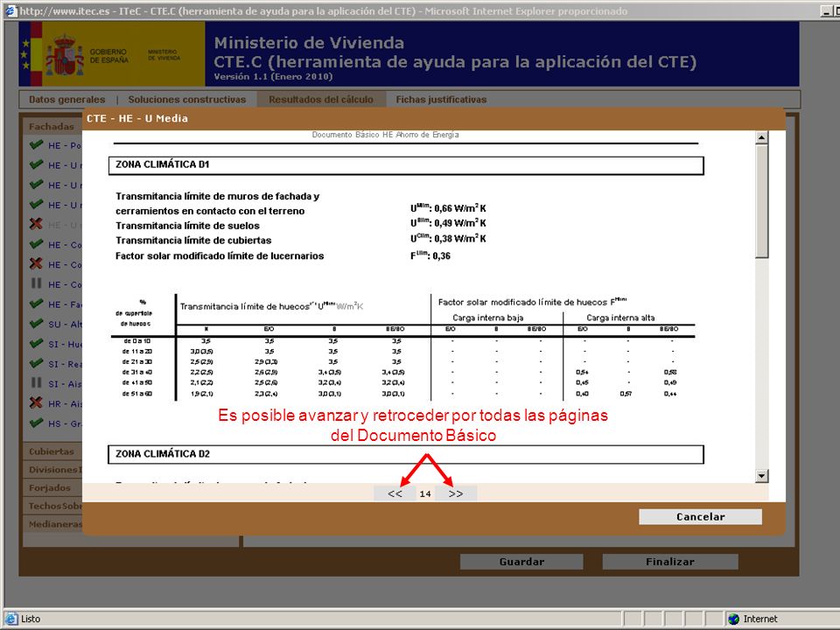Screen dimensions: 840x630
Task: Click the document scrollbar down arrow
Action: click(761, 476)
